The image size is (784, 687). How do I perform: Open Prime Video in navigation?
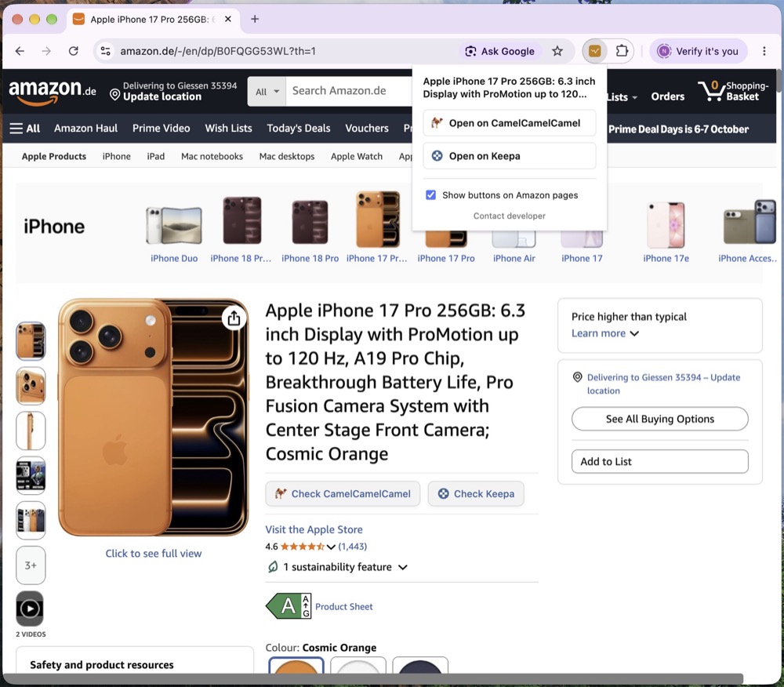pos(161,129)
